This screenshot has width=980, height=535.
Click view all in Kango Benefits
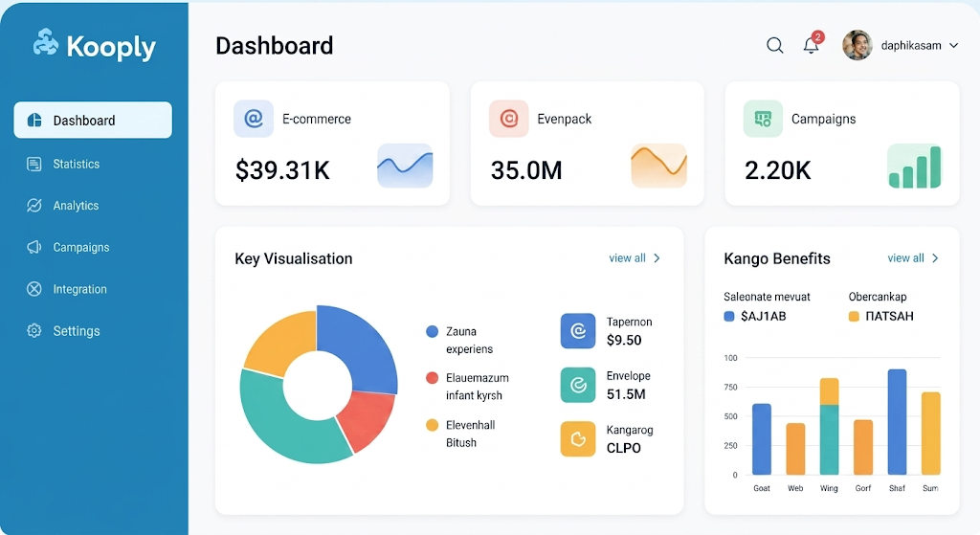905,258
